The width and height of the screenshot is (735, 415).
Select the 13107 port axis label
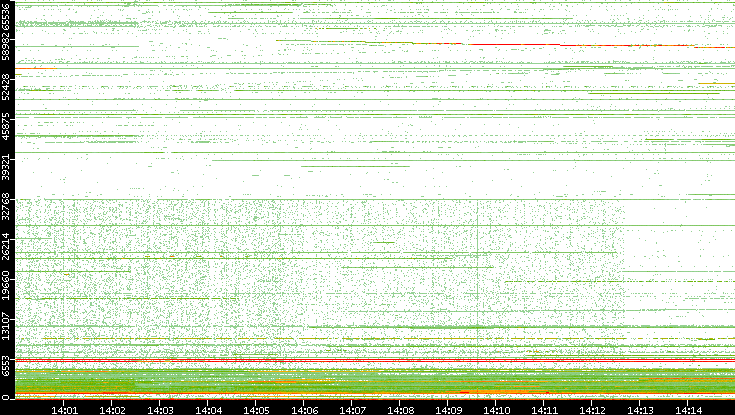6,328
